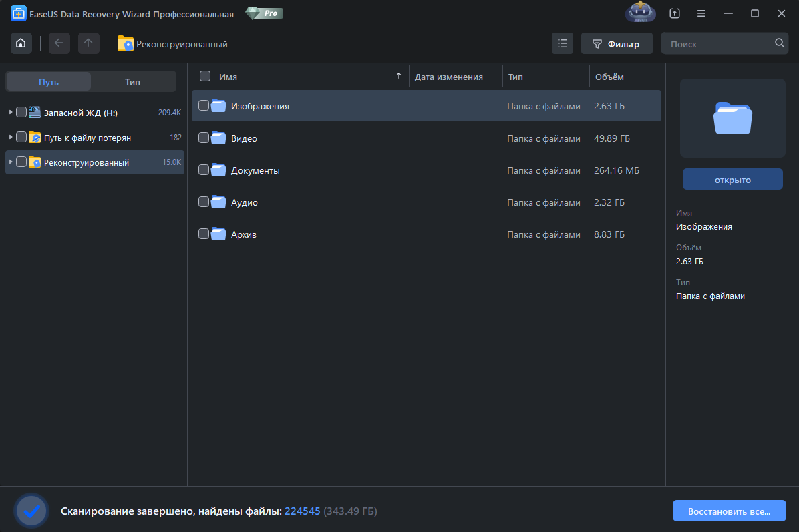Select the Документы folder name

tap(255, 170)
